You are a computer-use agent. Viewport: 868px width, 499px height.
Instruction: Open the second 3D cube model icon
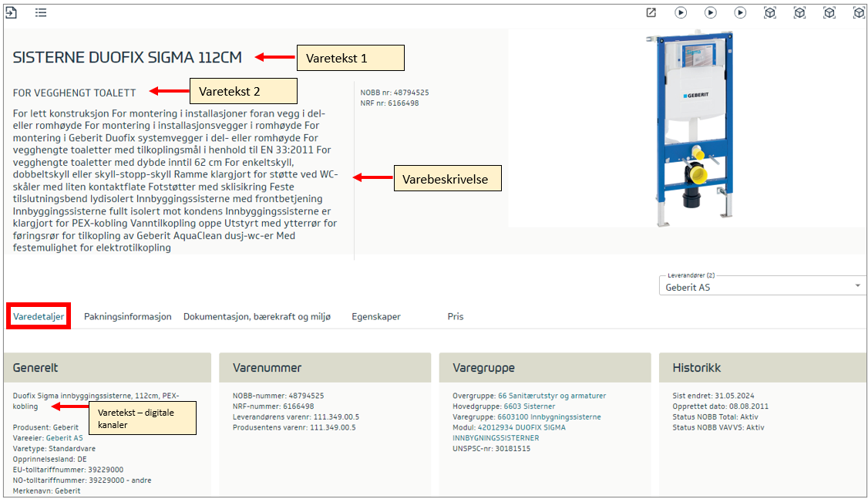click(799, 12)
